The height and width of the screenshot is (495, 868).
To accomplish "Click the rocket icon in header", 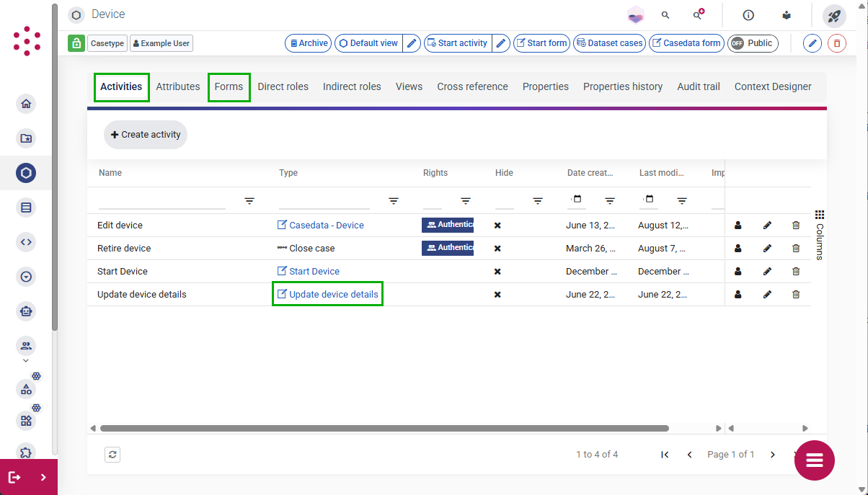I will pyautogui.click(x=834, y=16).
